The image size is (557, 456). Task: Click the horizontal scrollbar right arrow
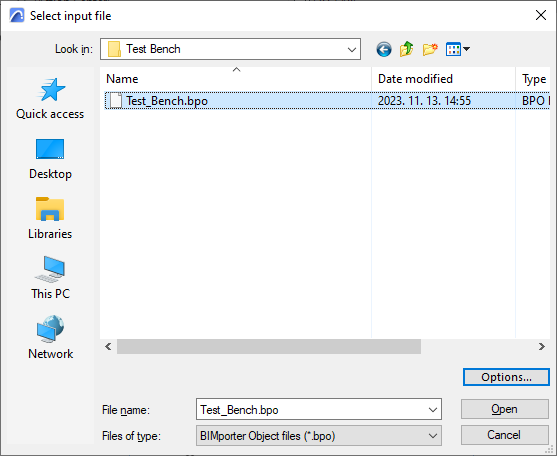pos(541,346)
